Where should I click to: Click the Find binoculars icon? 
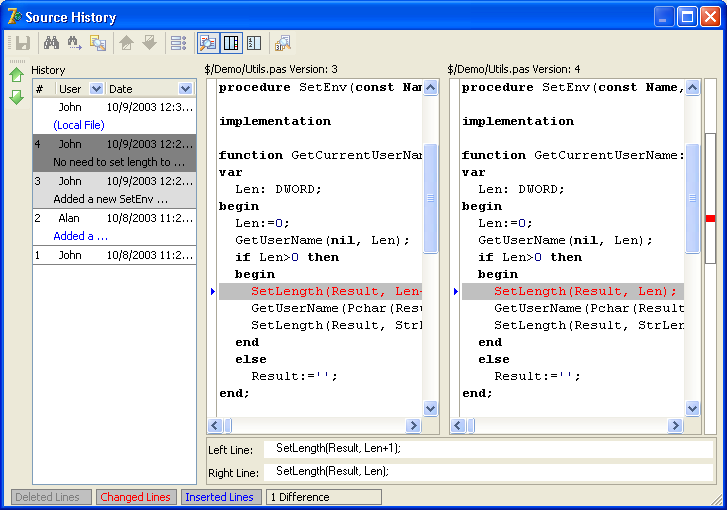pyautogui.click(x=50, y=43)
